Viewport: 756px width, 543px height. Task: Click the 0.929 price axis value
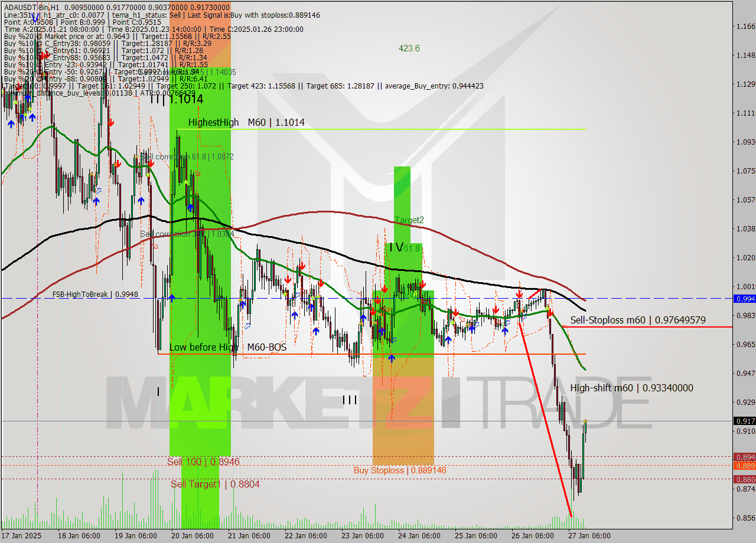point(745,402)
